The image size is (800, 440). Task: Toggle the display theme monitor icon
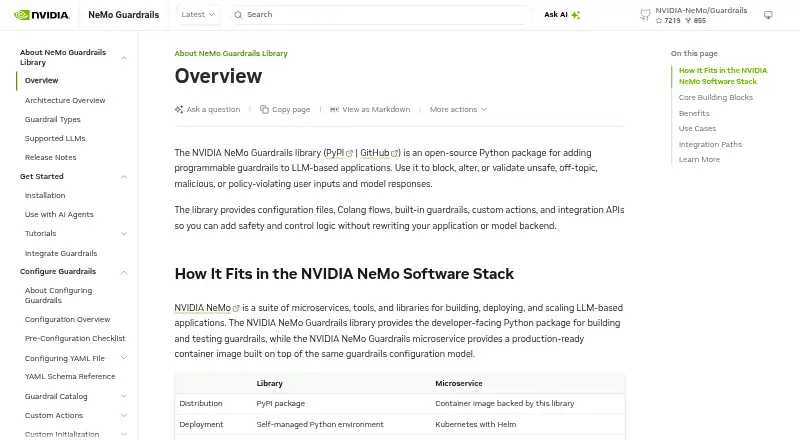[768, 15]
